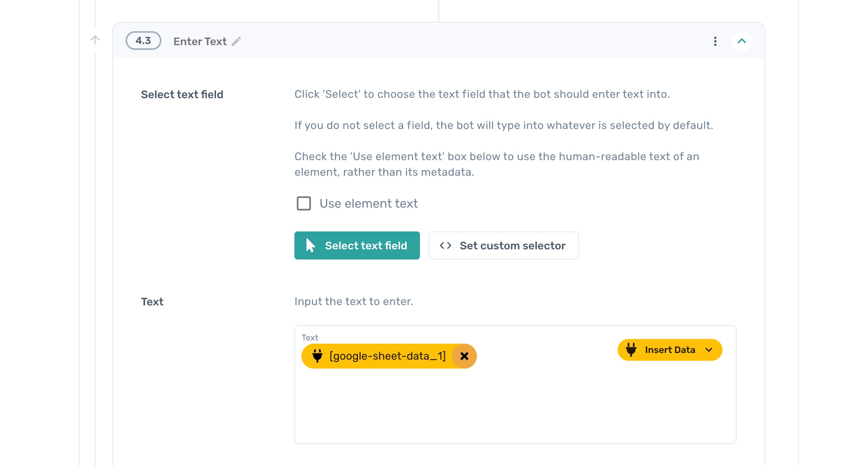868x466 pixels.
Task: Select the [google-sheet-data_1] data chip
Action: (x=387, y=356)
